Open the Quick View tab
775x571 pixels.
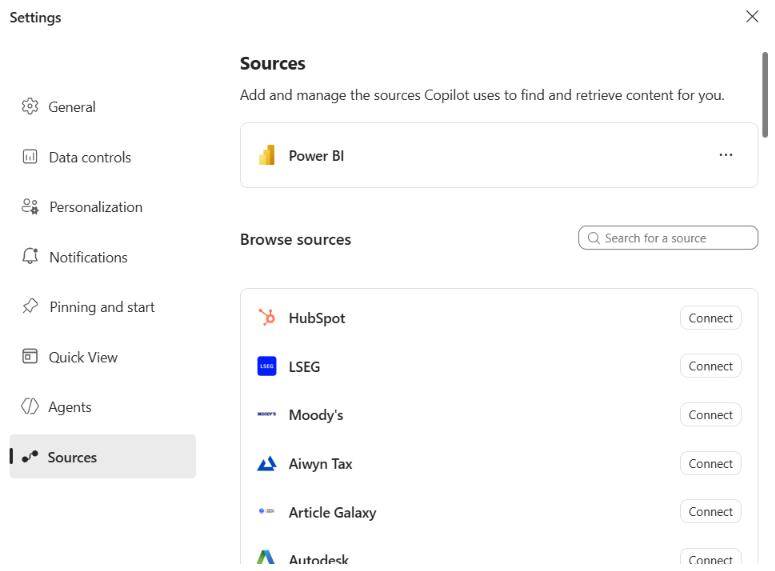point(102,357)
